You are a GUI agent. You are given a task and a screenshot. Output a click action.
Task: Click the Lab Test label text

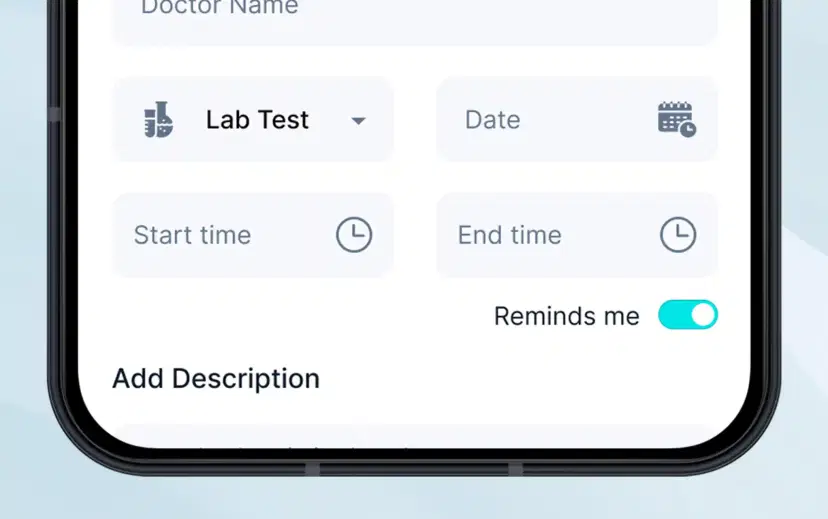click(x=257, y=120)
